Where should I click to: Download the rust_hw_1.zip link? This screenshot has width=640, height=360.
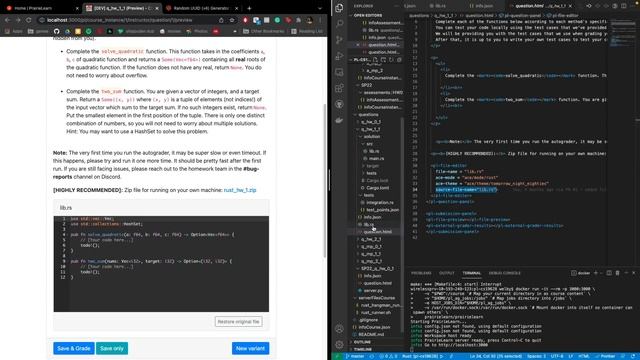pos(240,190)
